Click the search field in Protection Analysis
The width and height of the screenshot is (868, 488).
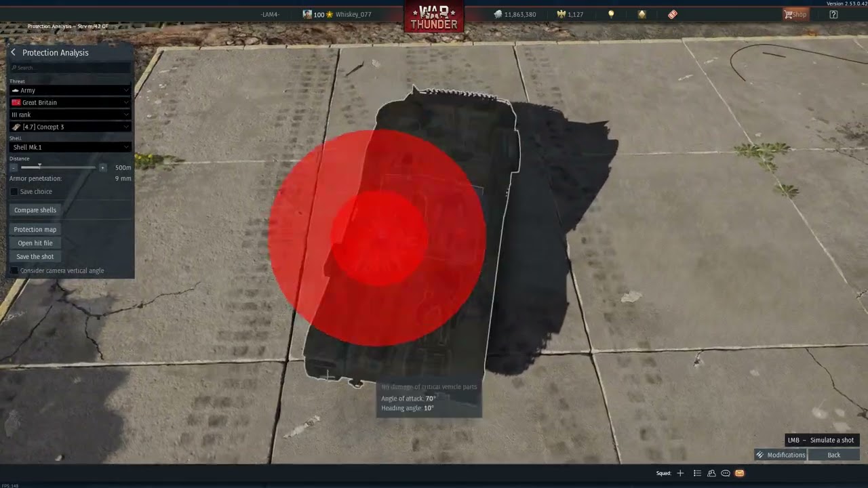(x=71, y=68)
